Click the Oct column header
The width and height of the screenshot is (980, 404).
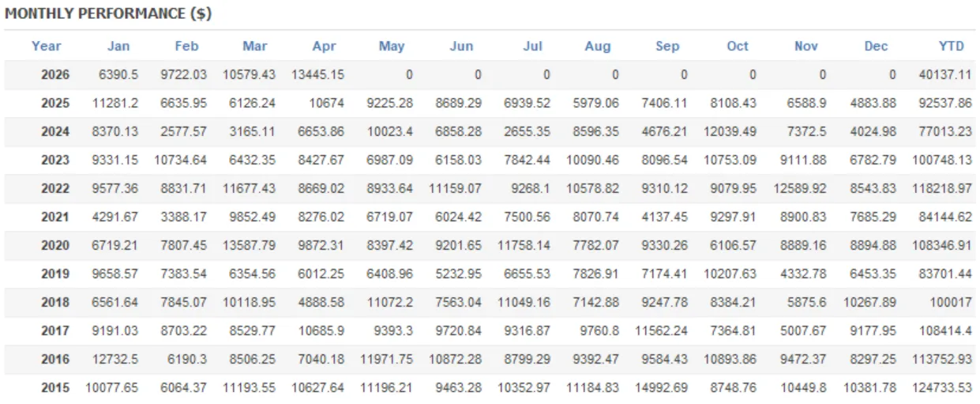(x=738, y=46)
